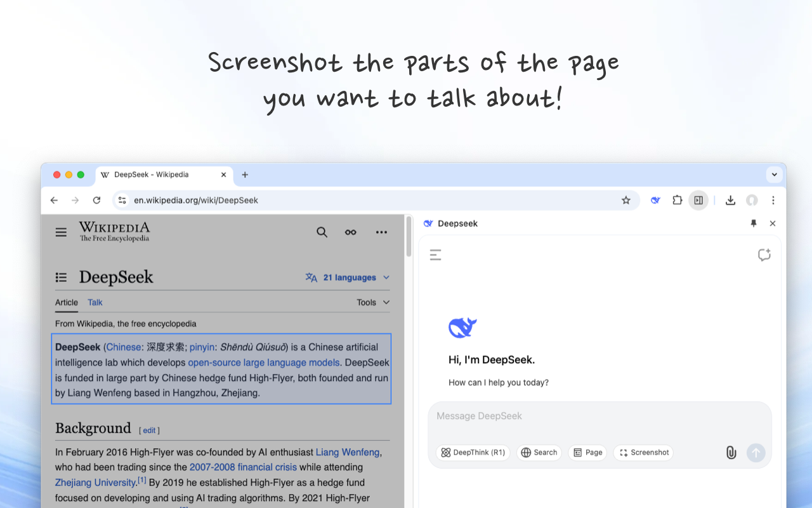Click the Screenshot button
Viewport: 812px width, 508px height.
point(643,453)
